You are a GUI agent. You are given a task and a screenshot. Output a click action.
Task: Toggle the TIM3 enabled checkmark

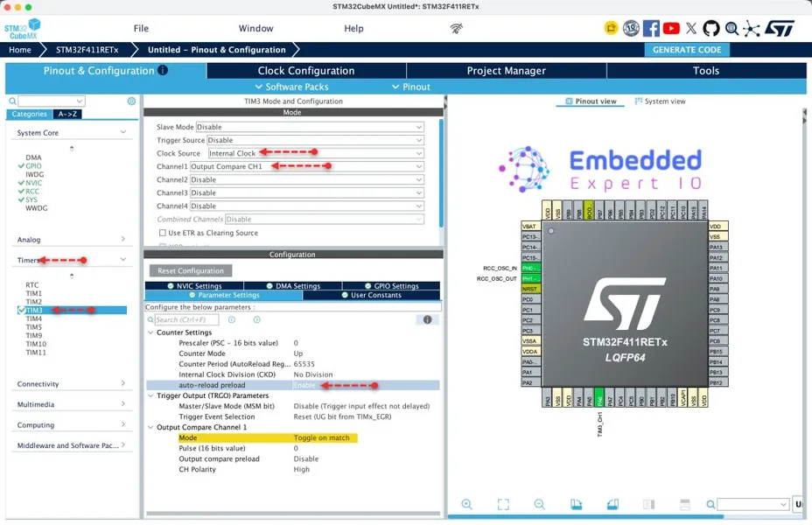[x=21, y=310]
